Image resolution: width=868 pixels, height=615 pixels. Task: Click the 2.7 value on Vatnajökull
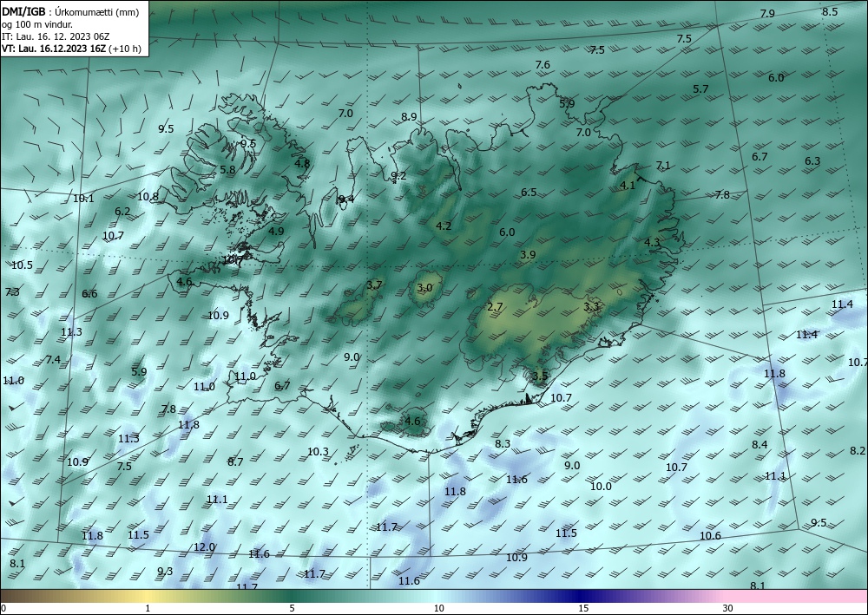pos(495,307)
